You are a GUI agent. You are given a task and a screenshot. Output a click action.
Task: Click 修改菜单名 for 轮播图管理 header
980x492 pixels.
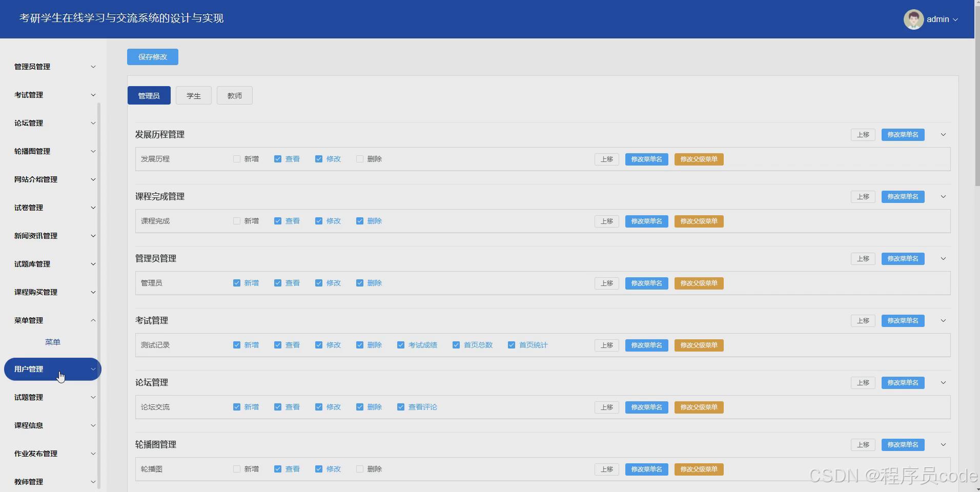point(903,445)
